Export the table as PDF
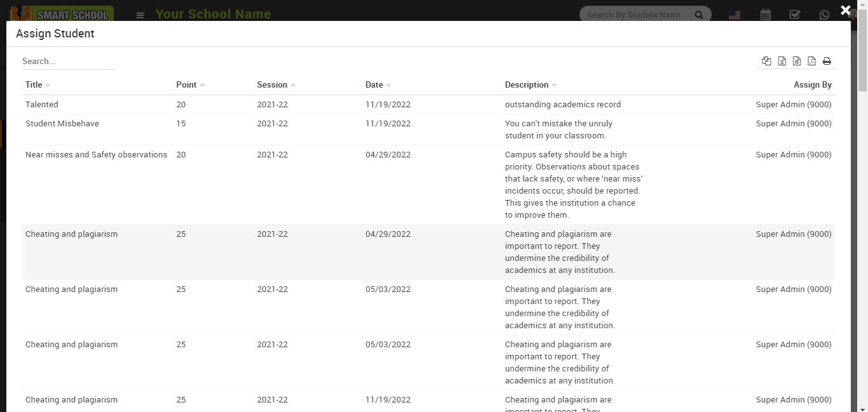 (x=811, y=61)
